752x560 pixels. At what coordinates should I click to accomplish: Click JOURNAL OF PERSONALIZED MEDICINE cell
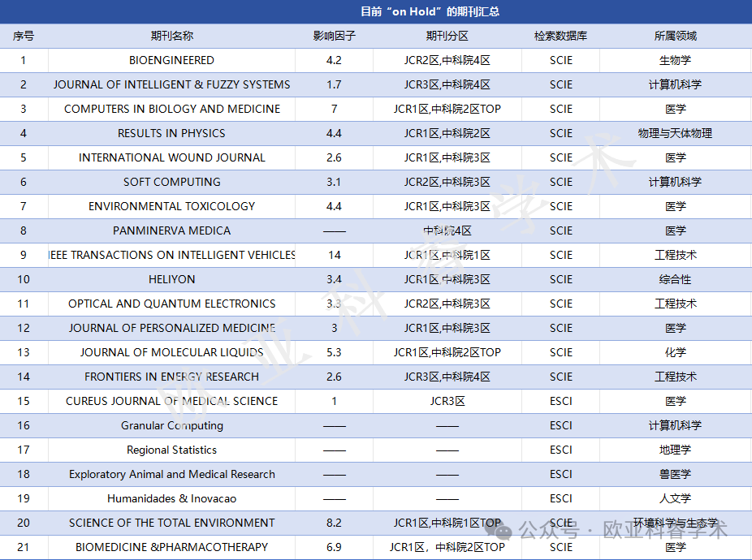[171, 329]
